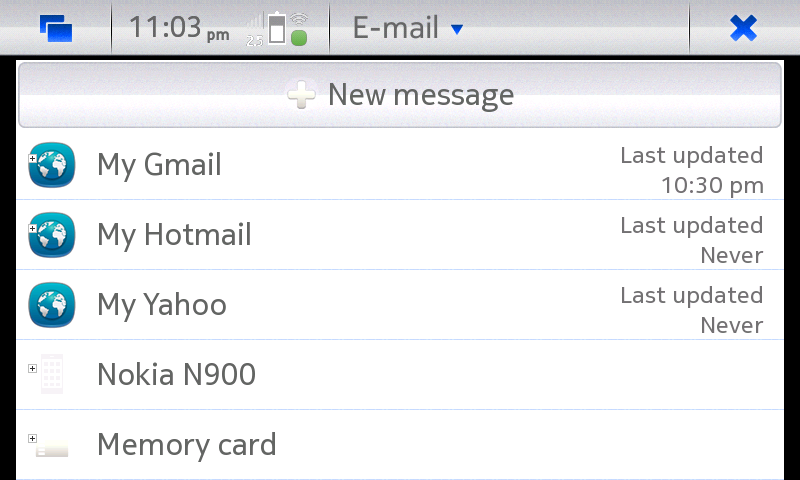
Task: Open the task switcher windows icon
Action: [56, 28]
